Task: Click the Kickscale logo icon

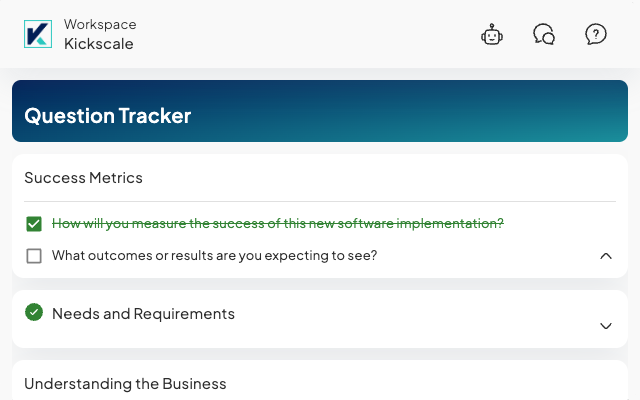Action: 38,34
